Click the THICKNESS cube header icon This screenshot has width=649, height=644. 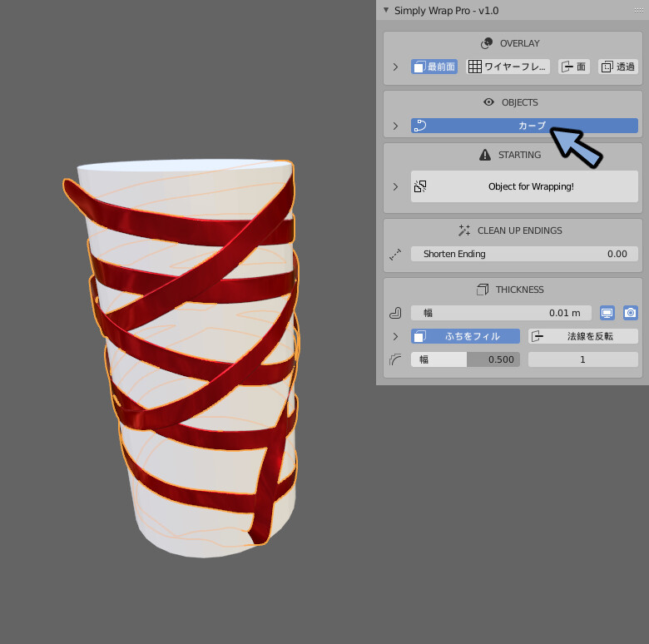pos(483,290)
